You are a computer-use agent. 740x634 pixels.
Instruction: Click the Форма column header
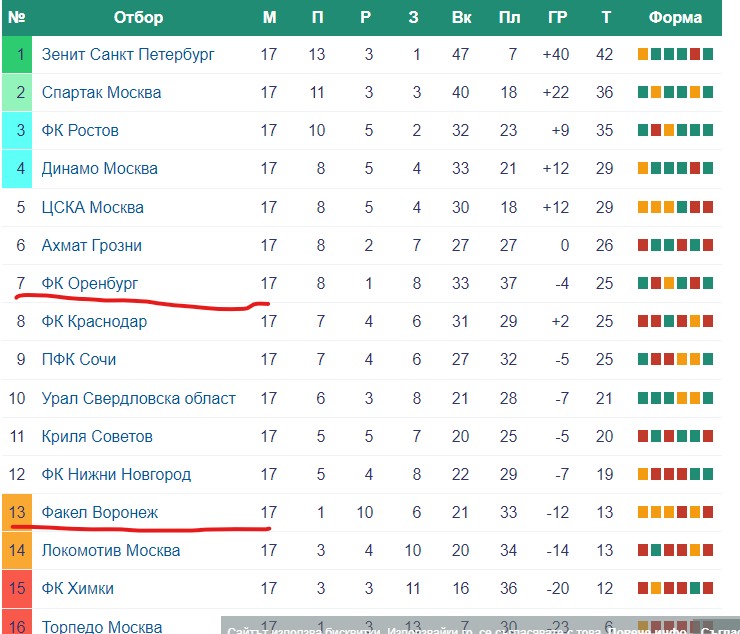[675, 17]
